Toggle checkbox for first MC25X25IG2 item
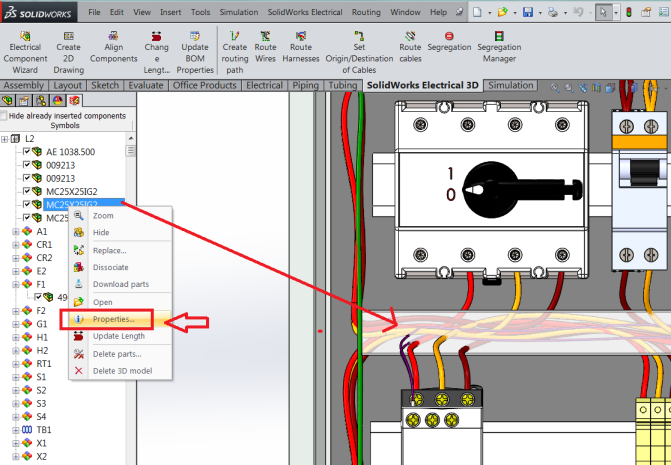Image resolution: width=671 pixels, height=465 pixels. click(x=27, y=191)
